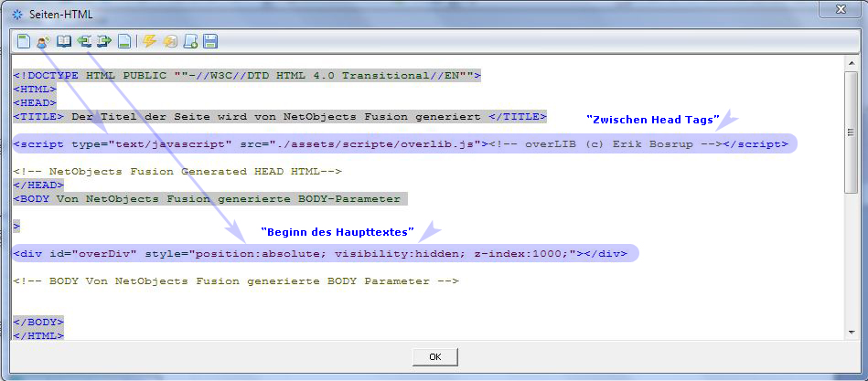Click the person with tag toolbar icon
This screenshot has height=381, width=868.
pos(43,41)
